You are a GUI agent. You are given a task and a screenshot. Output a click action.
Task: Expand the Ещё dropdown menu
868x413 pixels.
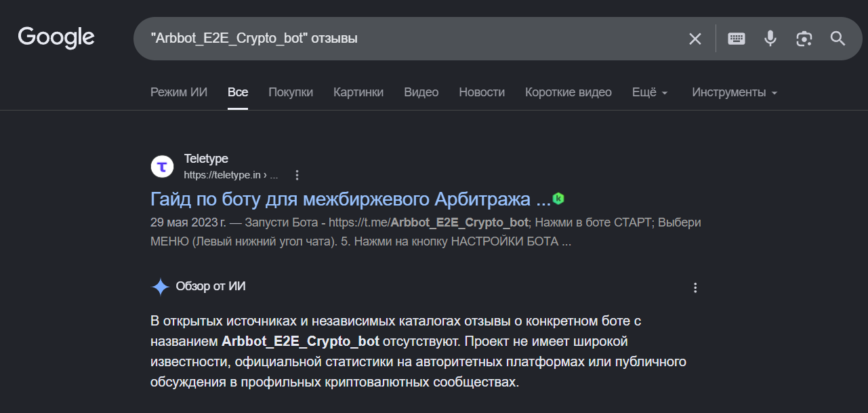point(650,92)
